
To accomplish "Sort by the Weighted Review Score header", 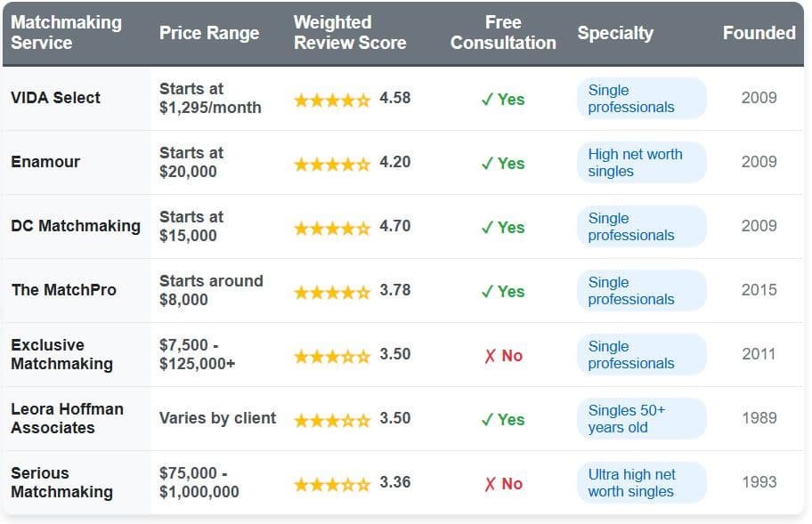I will [350, 33].
